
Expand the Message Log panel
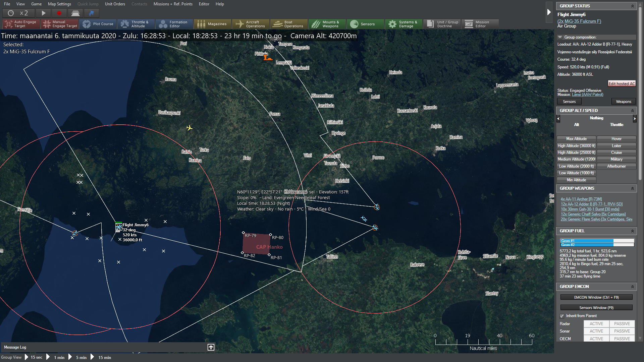(211, 347)
